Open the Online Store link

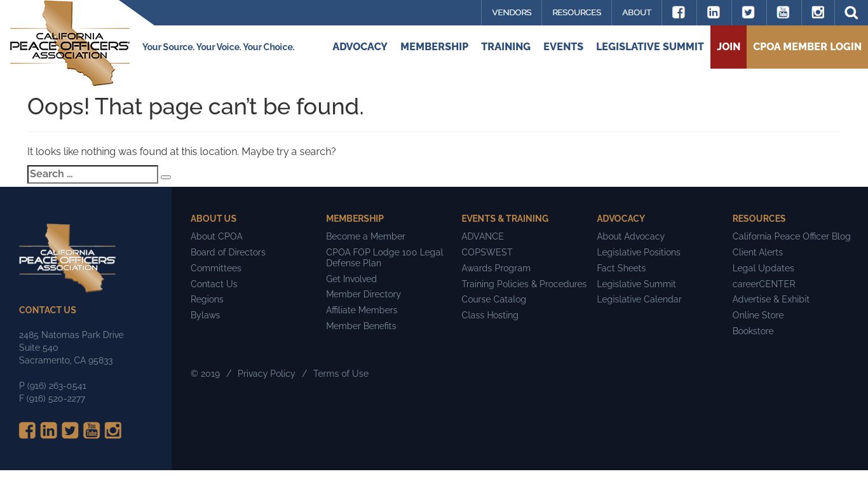click(x=758, y=315)
